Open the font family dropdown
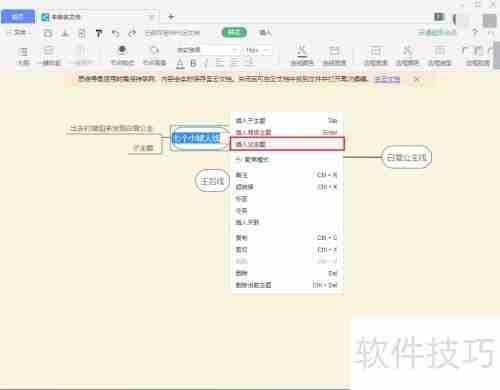The width and height of the screenshot is (500, 390). pos(208,50)
